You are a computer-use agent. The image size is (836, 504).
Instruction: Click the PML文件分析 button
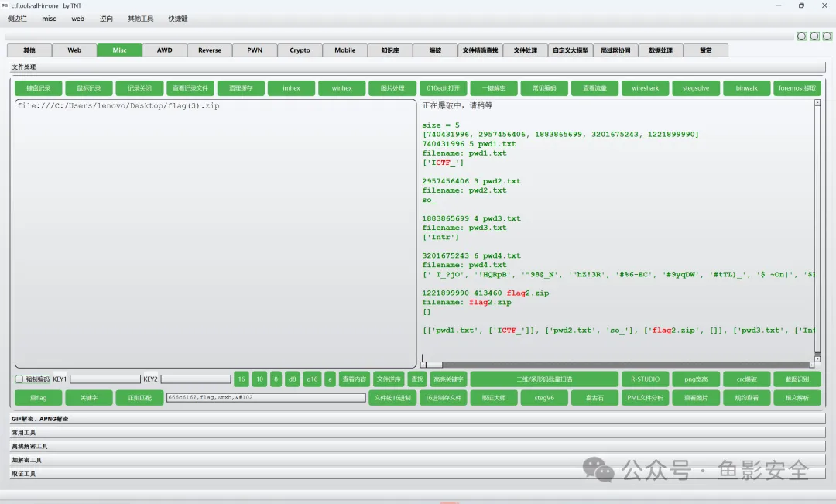645,398
